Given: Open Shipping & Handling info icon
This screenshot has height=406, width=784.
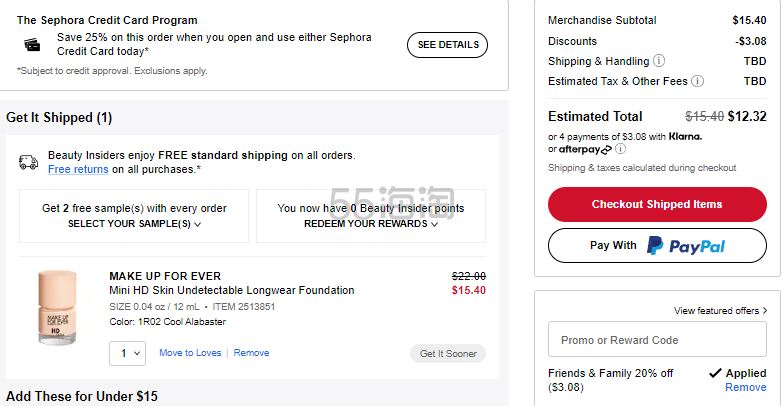Looking at the screenshot, I should (659, 61).
